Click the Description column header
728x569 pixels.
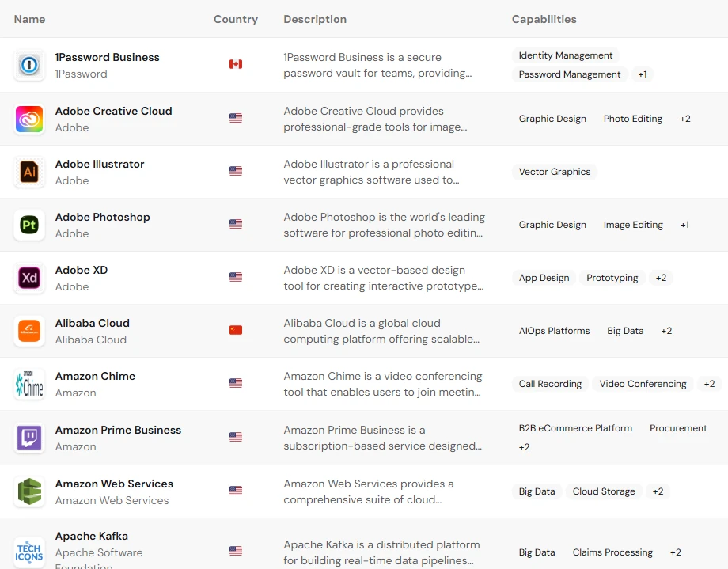coord(315,19)
